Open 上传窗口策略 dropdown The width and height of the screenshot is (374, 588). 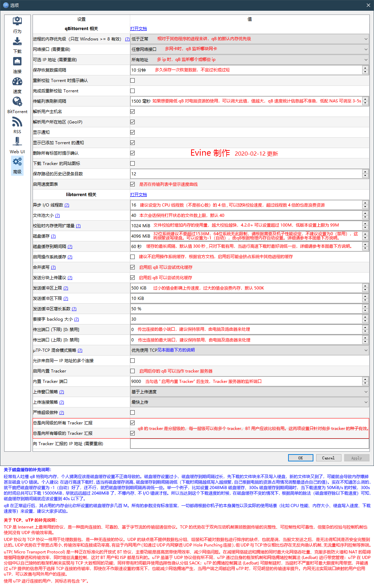tap(249, 392)
